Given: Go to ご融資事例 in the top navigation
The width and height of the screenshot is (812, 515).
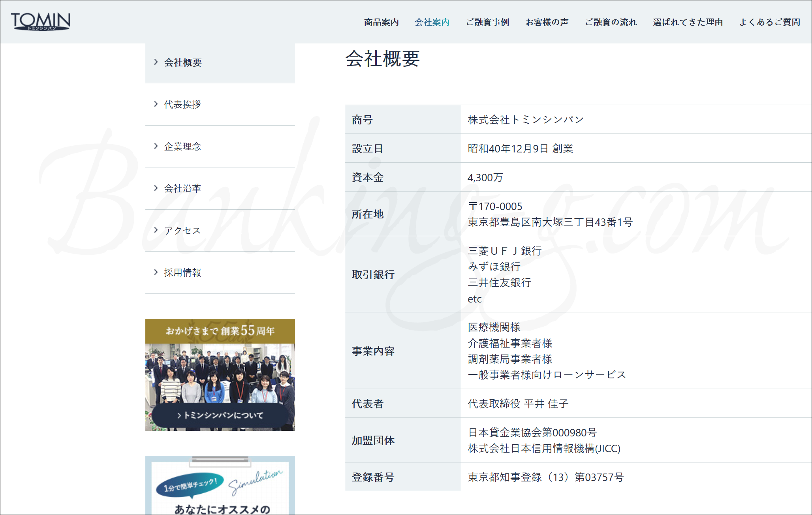Looking at the screenshot, I should tap(487, 22).
